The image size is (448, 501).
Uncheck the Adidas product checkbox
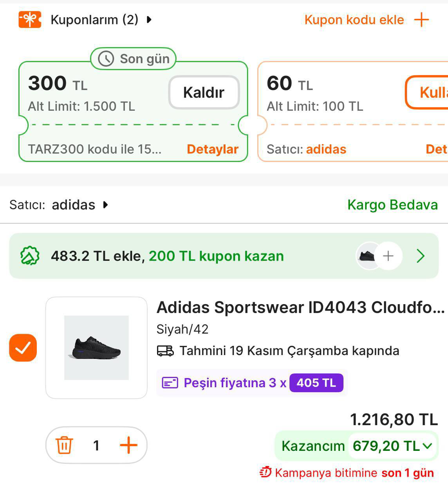click(x=23, y=348)
